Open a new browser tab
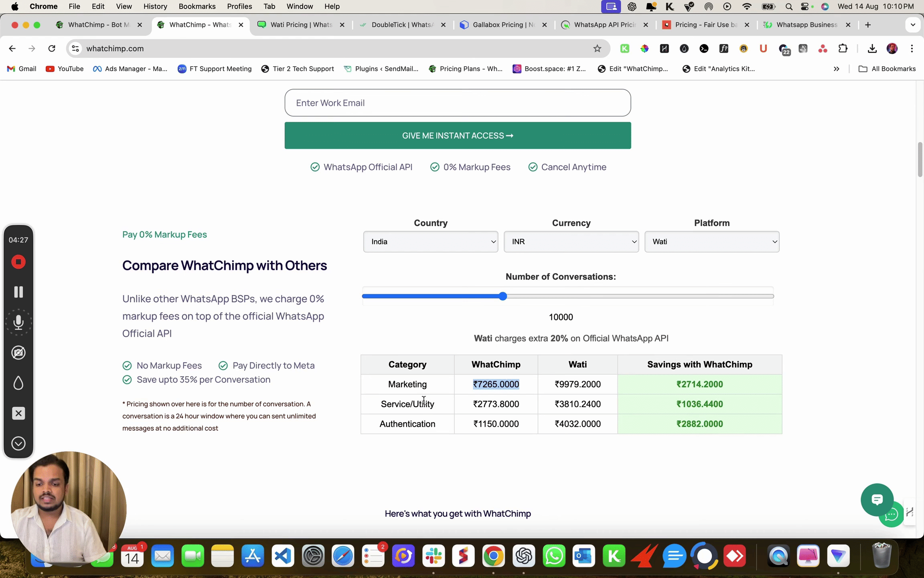924x578 pixels. tap(868, 25)
